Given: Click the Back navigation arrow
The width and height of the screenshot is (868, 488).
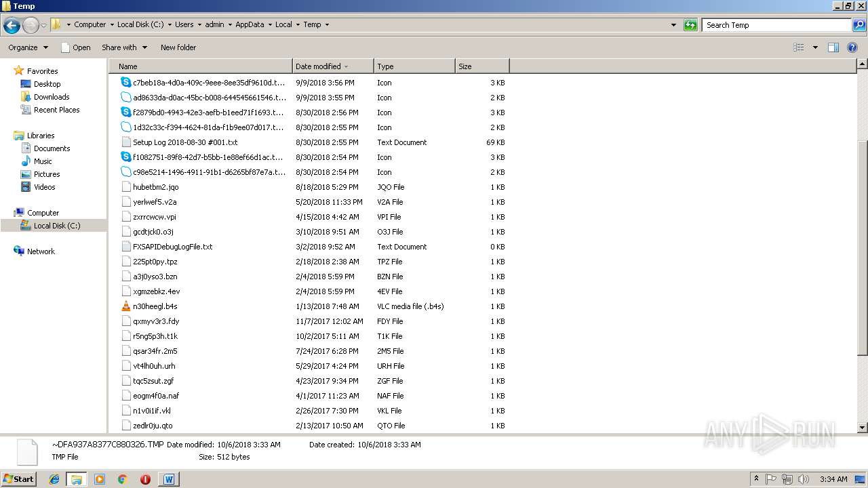Looking at the screenshot, I should click(12, 26).
